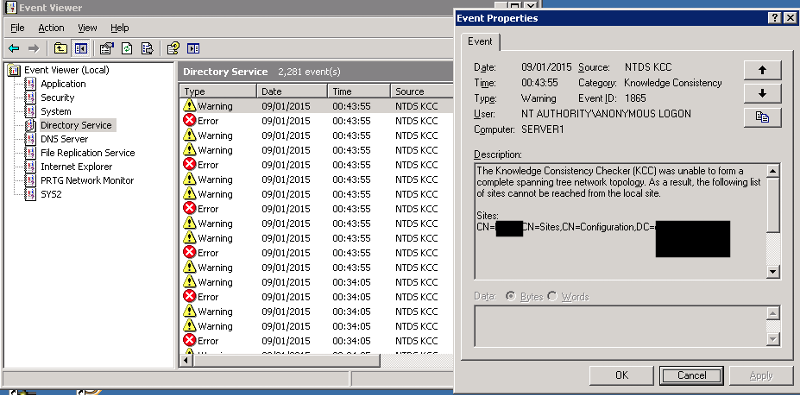Open the Action menu
The width and height of the screenshot is (800, 395).
(x=52, y=28)
